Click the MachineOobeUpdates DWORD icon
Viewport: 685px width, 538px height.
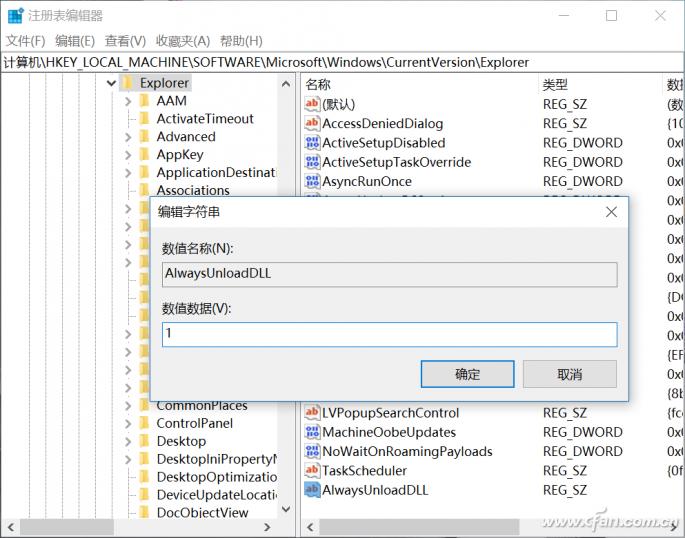click(x=312, y=432)
